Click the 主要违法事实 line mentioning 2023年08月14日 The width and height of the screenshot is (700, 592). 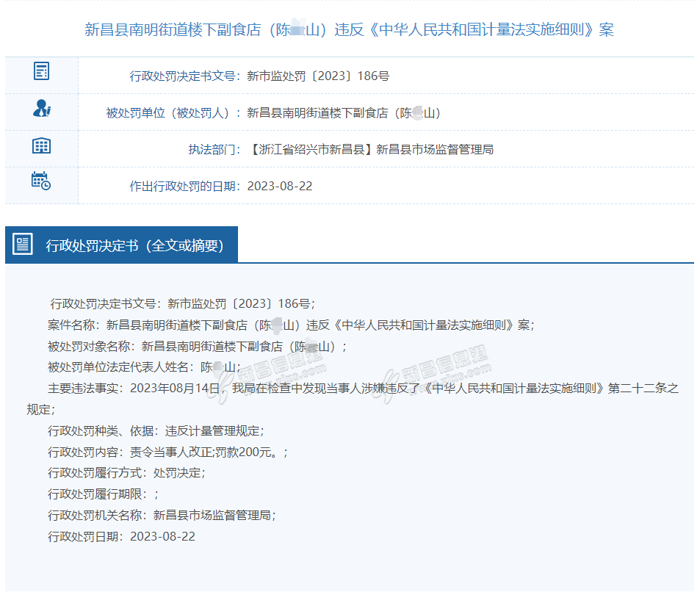tap(363, 389)
